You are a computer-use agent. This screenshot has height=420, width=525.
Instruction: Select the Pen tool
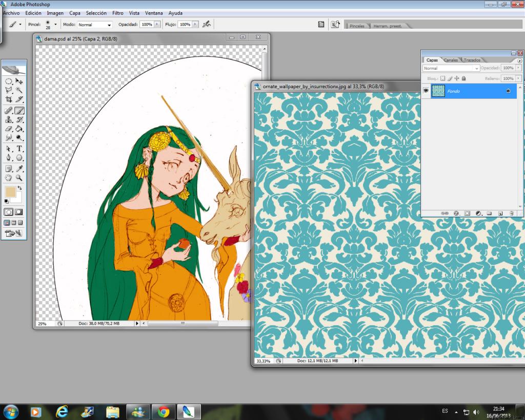click(9, 158)
